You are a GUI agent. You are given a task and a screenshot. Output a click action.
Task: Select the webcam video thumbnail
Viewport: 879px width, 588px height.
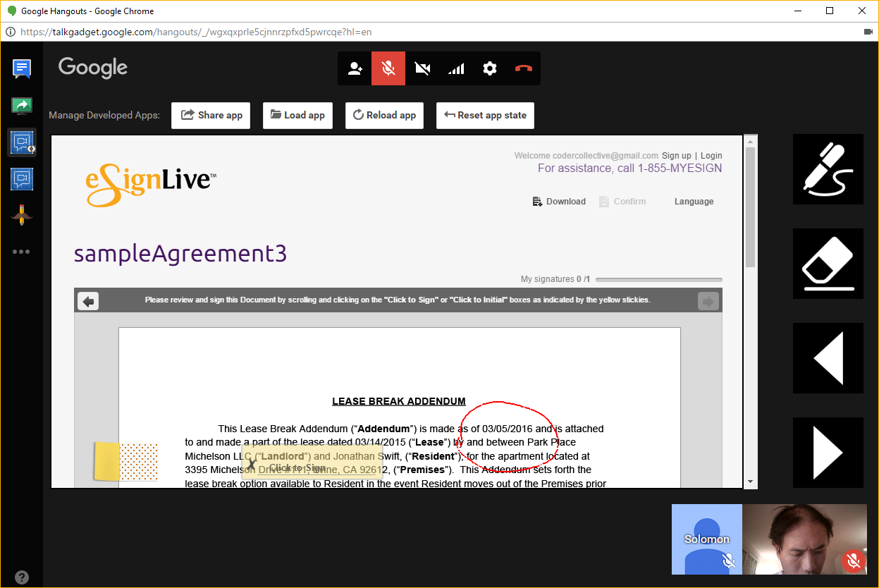[x=804, y=539]
